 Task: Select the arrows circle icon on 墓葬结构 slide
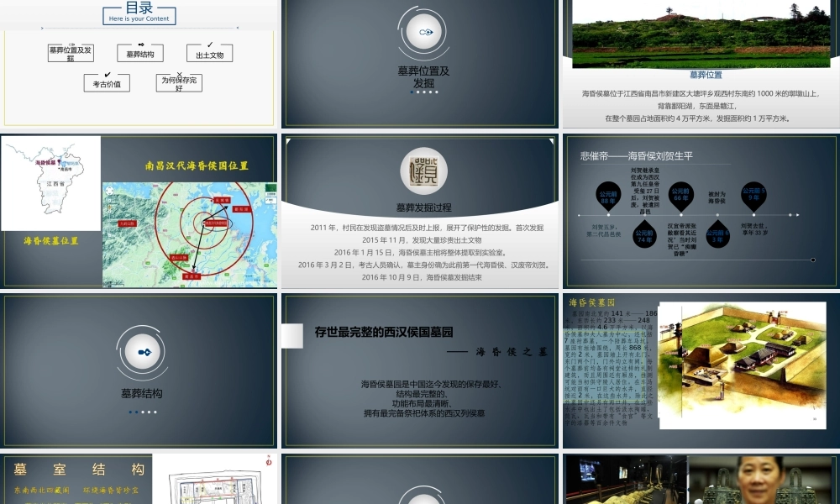coord(141,353)
